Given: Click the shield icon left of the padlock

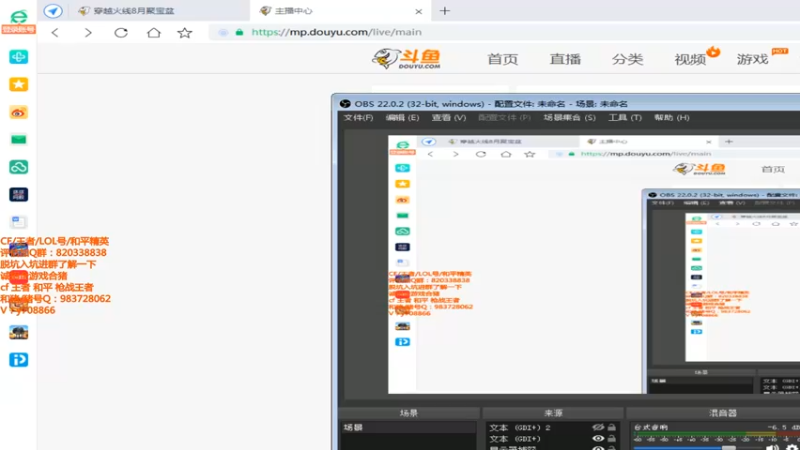Looking at the screenshot, I should pos(223,32).
